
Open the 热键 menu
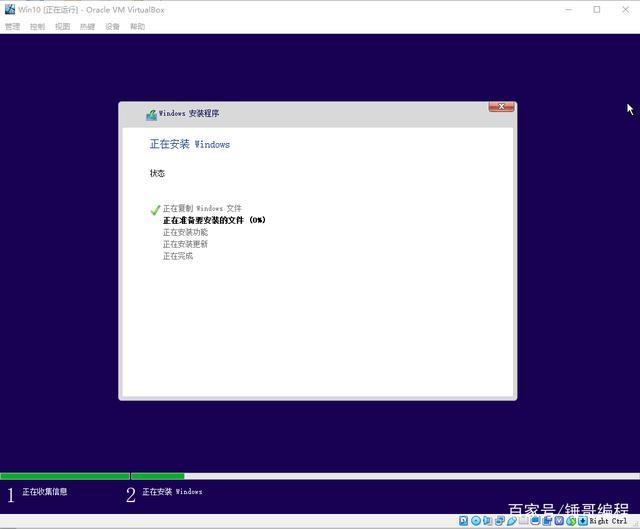click(x=87, y=27)
